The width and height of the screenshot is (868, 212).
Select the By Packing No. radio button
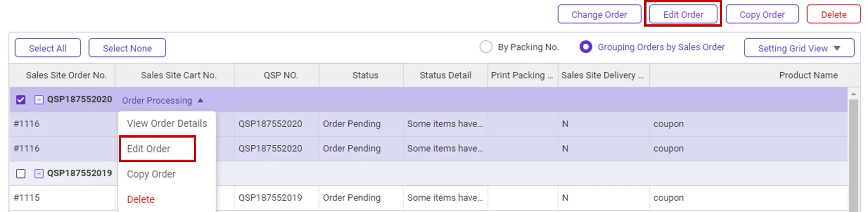486,47
